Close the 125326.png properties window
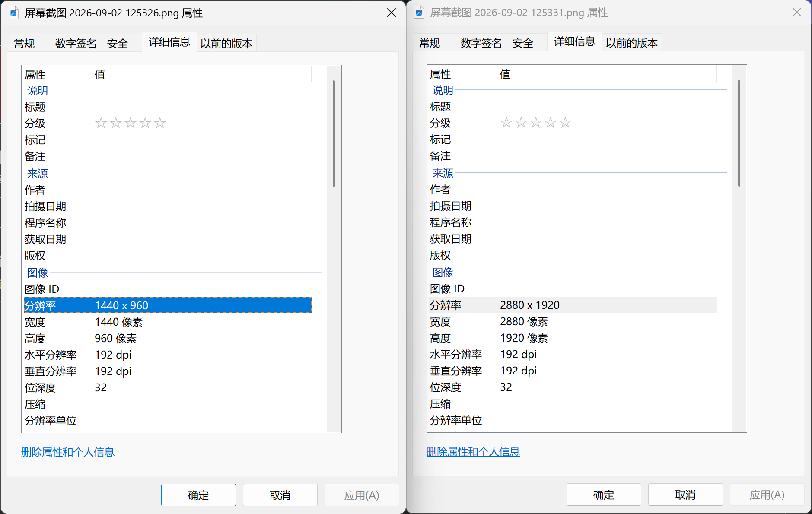This screenshot has width=812, height=514. [x=392, y=13]
